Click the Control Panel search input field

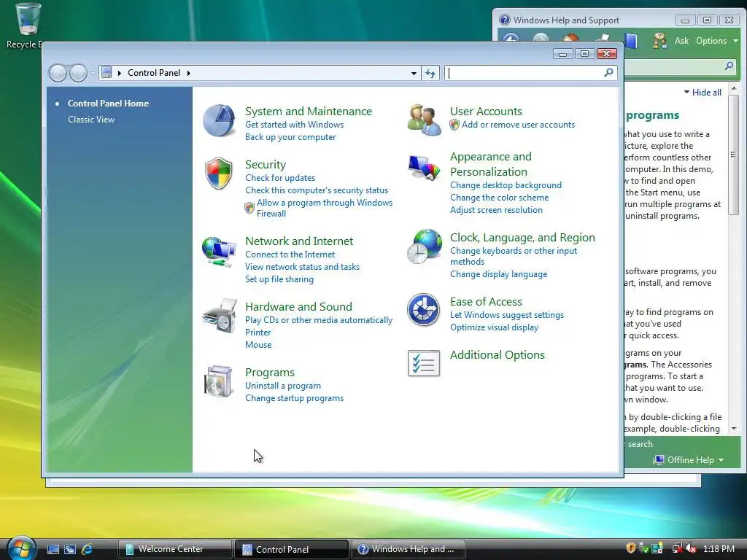(524, 73)
